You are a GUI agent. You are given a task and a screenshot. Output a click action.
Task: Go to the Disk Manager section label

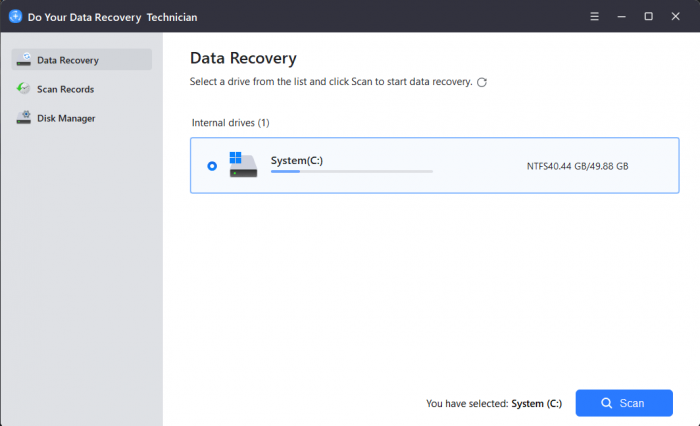tap(66, 118)
